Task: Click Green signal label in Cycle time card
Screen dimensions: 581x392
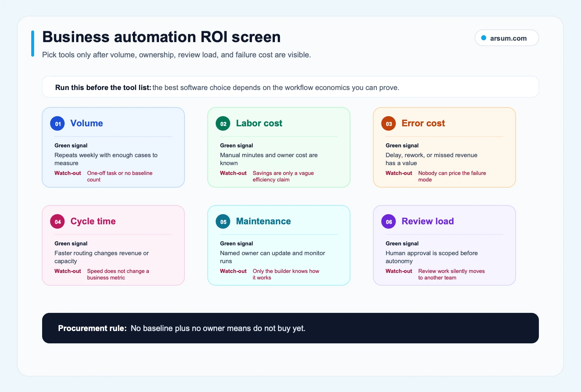Action: 71,244
